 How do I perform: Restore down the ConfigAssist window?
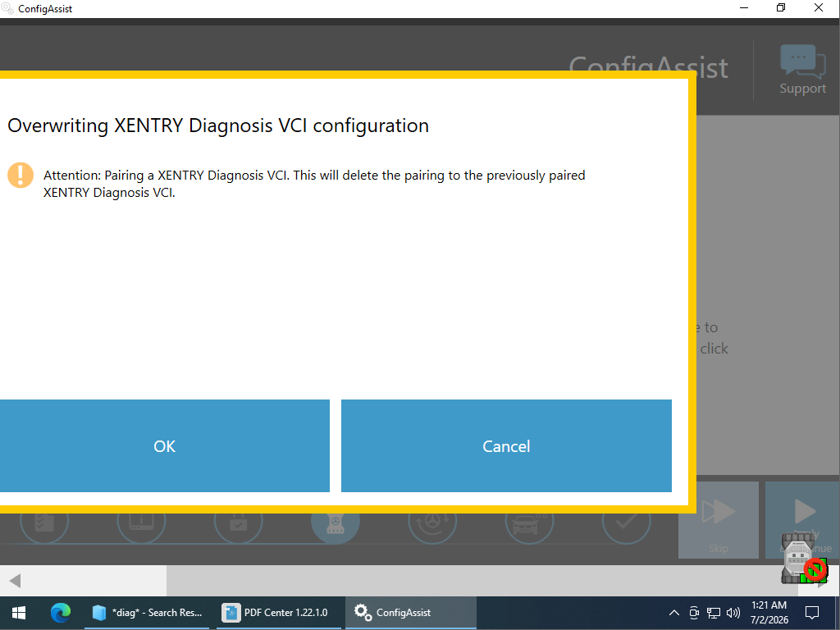[x=781, y=7]
